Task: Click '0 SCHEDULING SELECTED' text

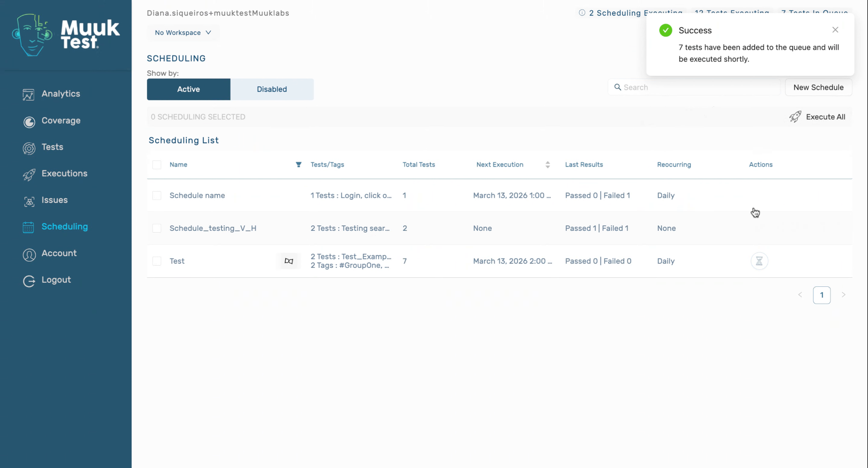Action: tap(198, 117)
